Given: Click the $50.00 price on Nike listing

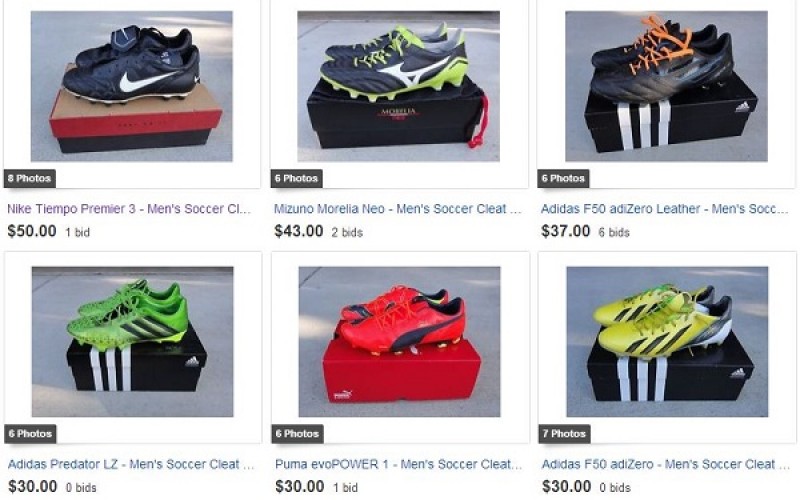Looking at the screenshot, I should [32, 231].
